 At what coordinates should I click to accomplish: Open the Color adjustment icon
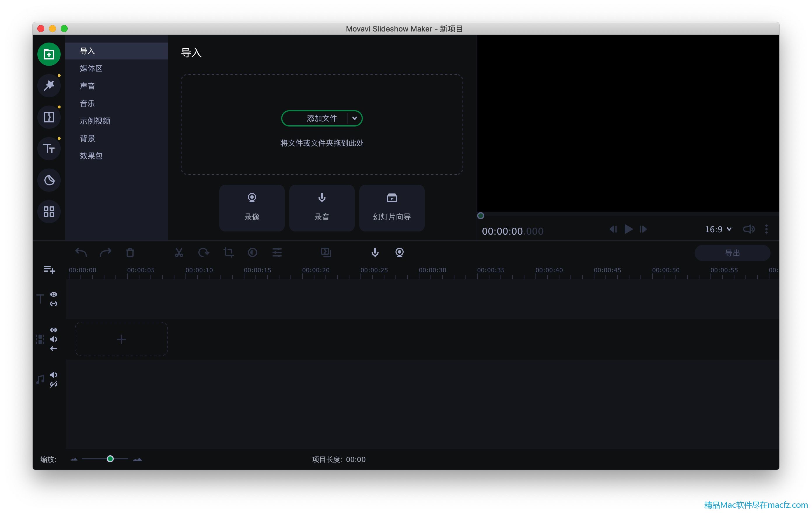point(253,252)
